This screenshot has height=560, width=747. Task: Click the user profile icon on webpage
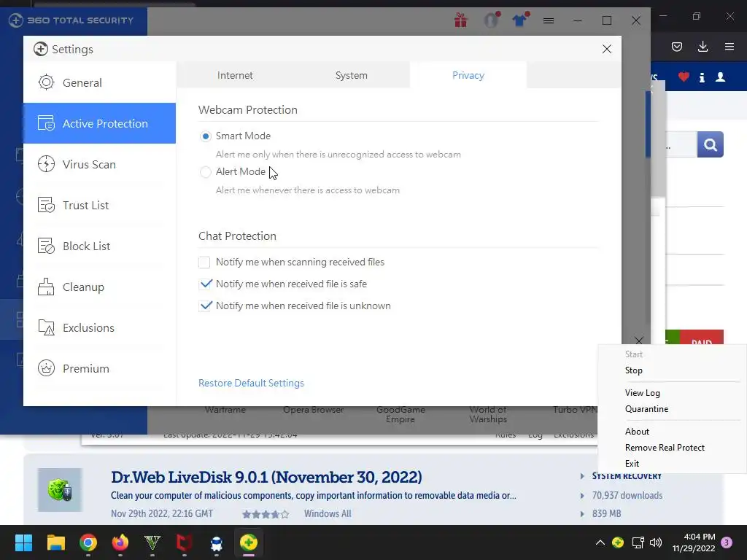click(720, 77)
